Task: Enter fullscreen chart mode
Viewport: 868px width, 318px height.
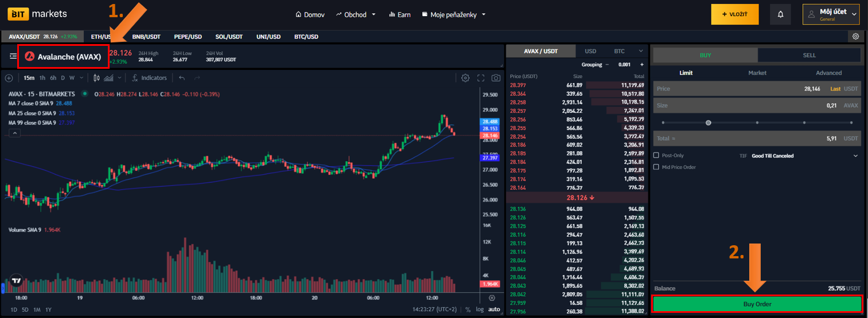Action: coord(481,78)
